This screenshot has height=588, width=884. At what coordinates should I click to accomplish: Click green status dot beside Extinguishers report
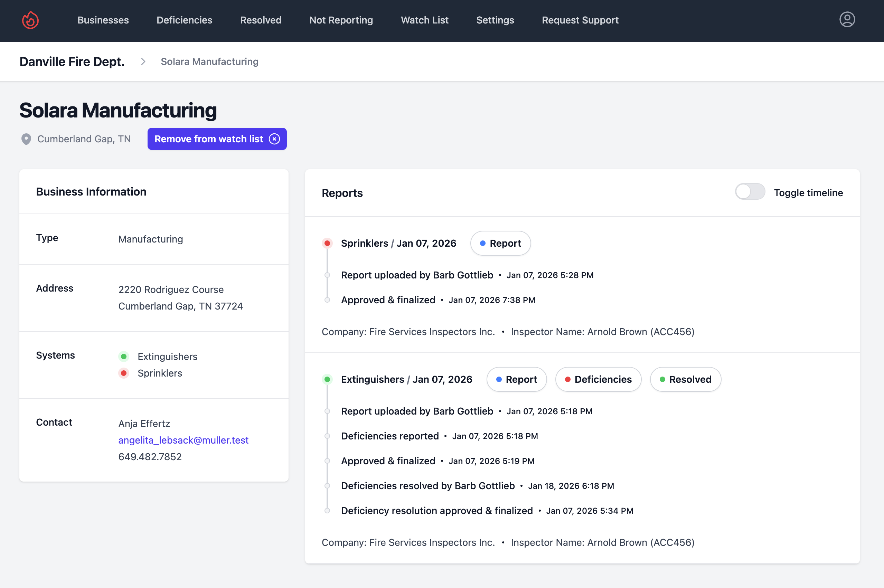point(327,379)
